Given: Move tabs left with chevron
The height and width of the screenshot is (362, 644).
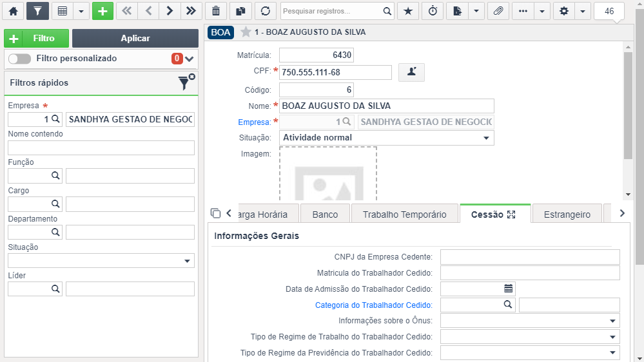Looking at the screenshot, I should pyautogui.click(x=229, y=213).
